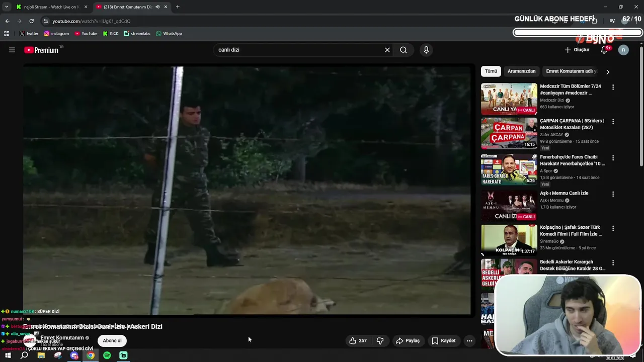Open File Explorer from taskbar
The height and width of the screenshot is (362, 644).
pos(41,355)
